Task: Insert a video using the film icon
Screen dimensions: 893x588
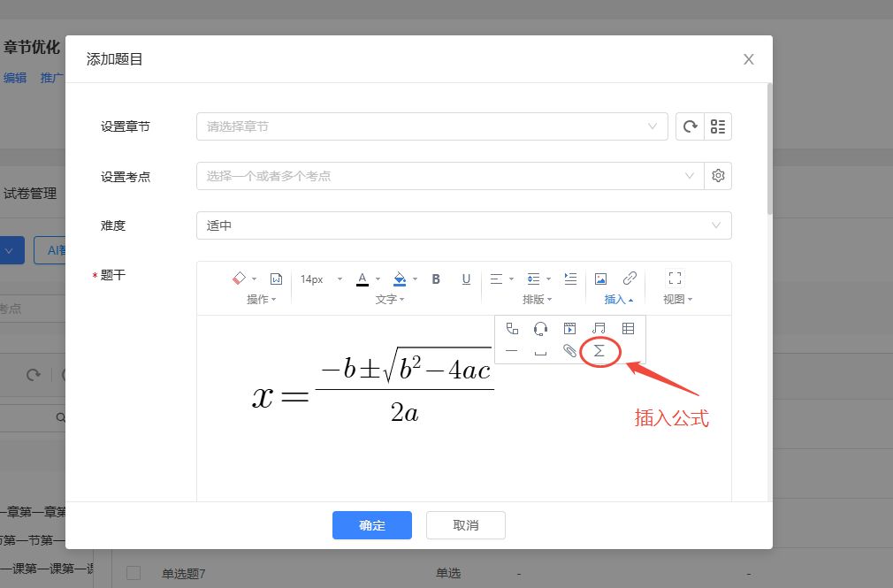Action: (570, 328)
